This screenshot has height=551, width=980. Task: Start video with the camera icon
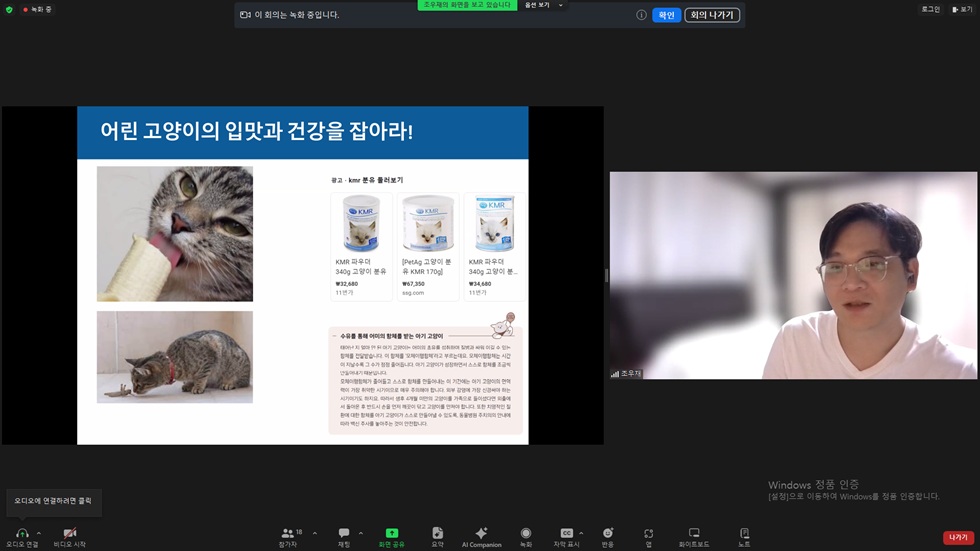click(69, 534)
